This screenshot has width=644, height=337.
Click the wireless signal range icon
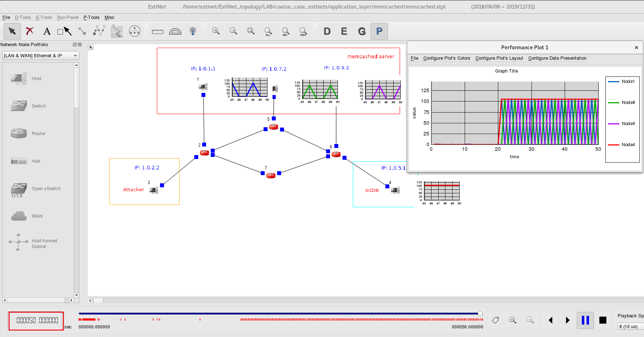(193, 31)
